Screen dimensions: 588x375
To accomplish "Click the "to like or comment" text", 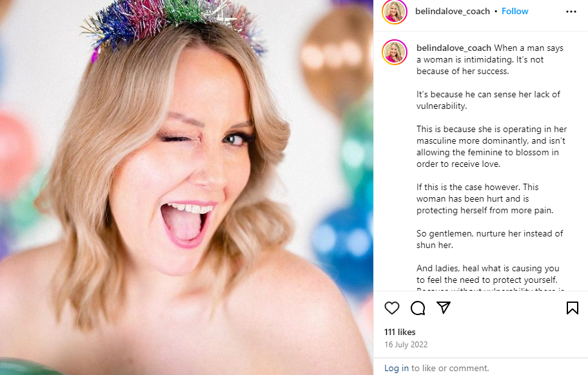I will point(450,368).
